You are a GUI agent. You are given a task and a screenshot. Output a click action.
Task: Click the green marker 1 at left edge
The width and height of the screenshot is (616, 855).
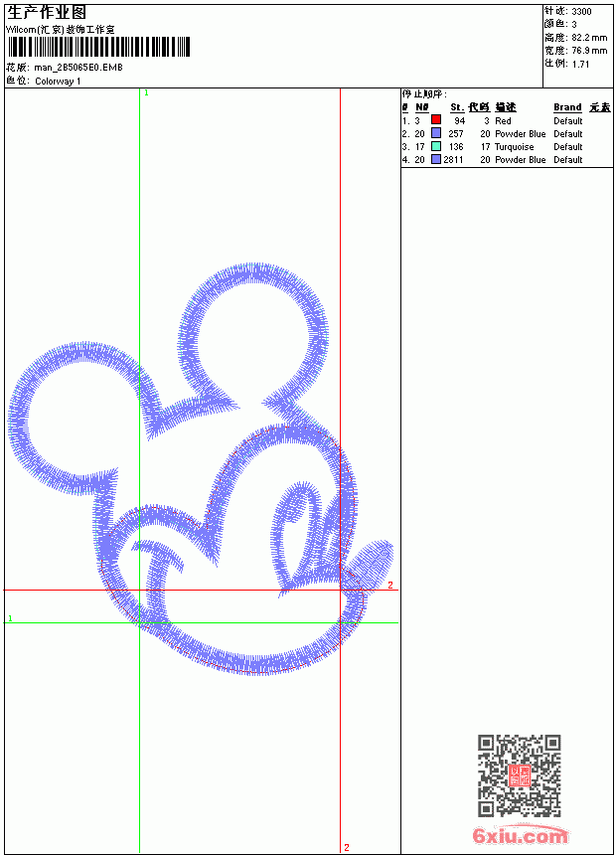(10, 618)
